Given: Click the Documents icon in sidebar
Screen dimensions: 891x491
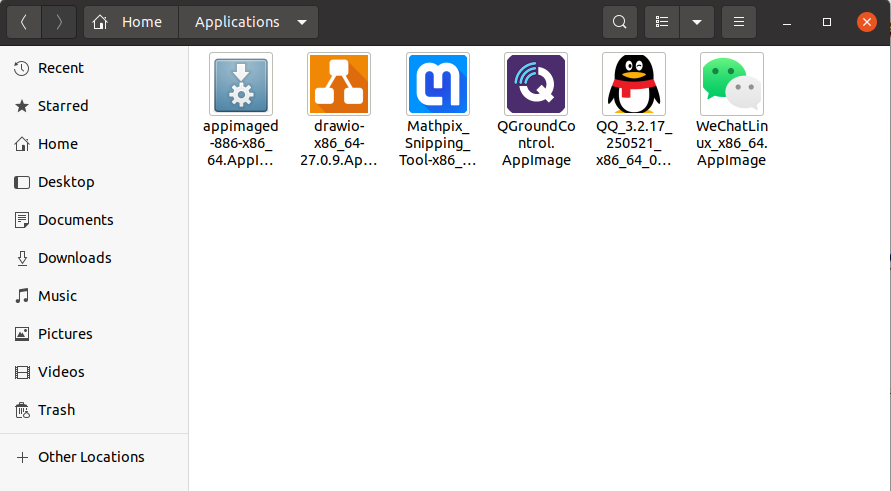Looking at the screenshot, I should point(22,220).
